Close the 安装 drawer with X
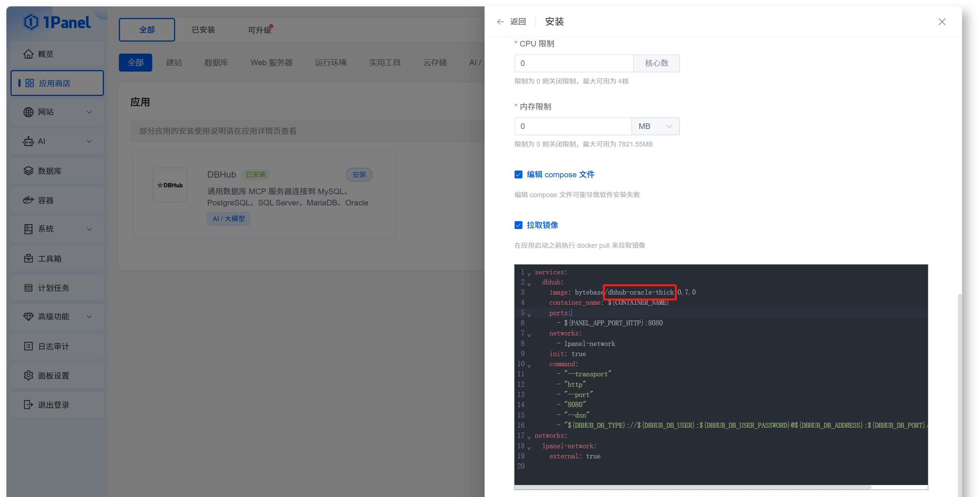This screenshot has height=497, width=980. coord(942,22)
